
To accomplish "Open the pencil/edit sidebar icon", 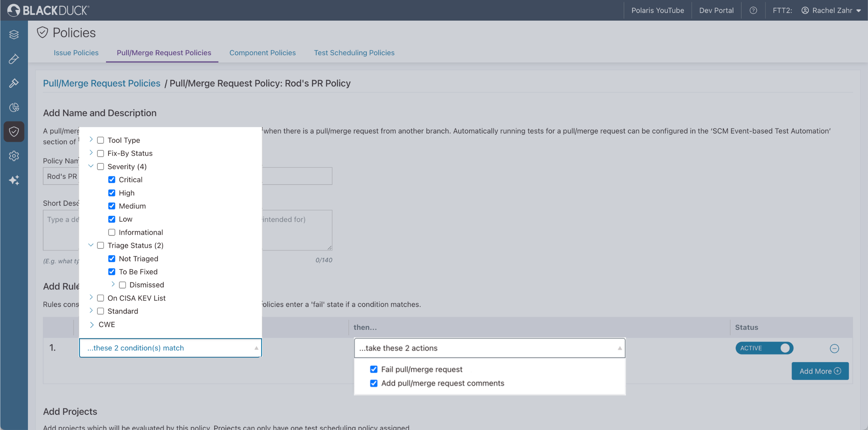I will (14, 59).
